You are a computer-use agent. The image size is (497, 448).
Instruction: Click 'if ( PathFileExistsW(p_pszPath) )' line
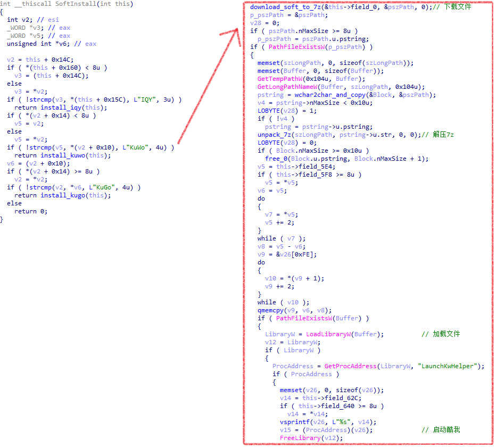pos(311,47)
